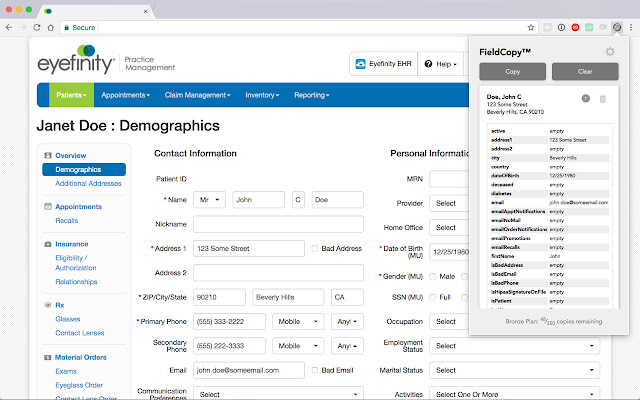Viewport: 640px width, 400px height.
Task: Click the green square extension icon
Action: [x=589, y=27]
